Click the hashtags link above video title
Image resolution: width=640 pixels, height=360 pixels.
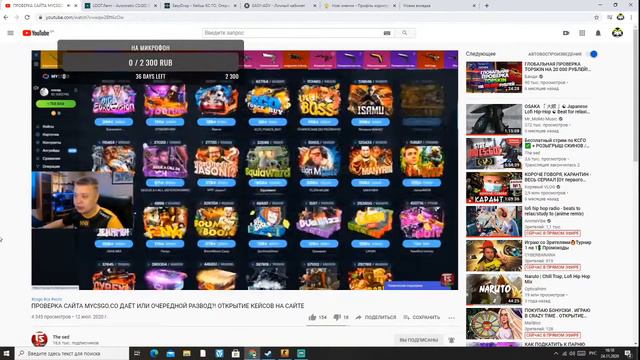coord(47,299)
